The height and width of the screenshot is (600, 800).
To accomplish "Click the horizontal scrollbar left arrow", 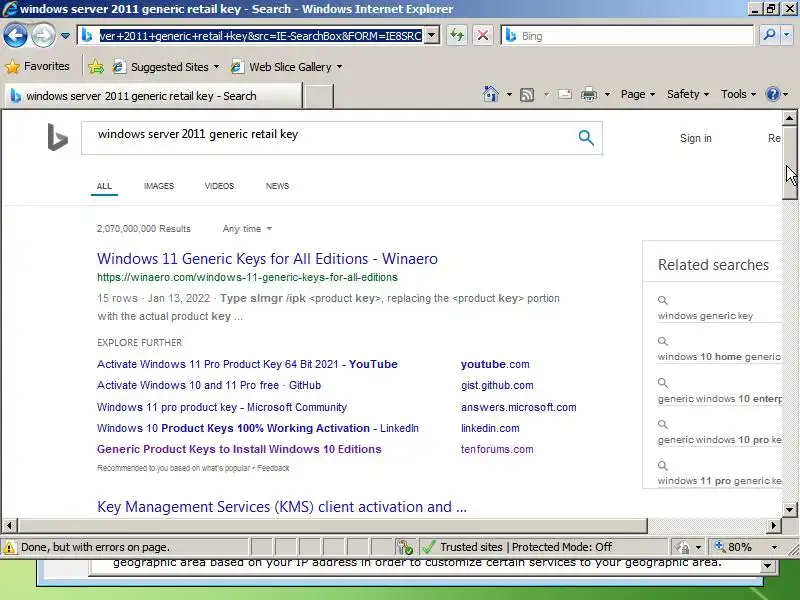I will (9, 525).
